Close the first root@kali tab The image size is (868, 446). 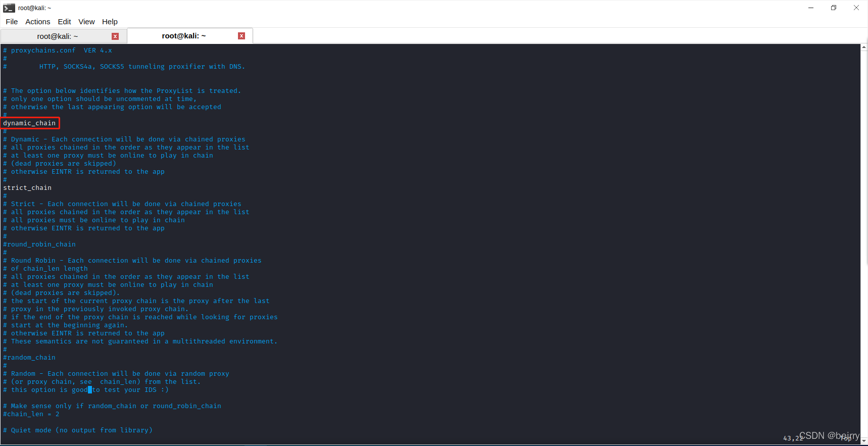tap(115, 36)
